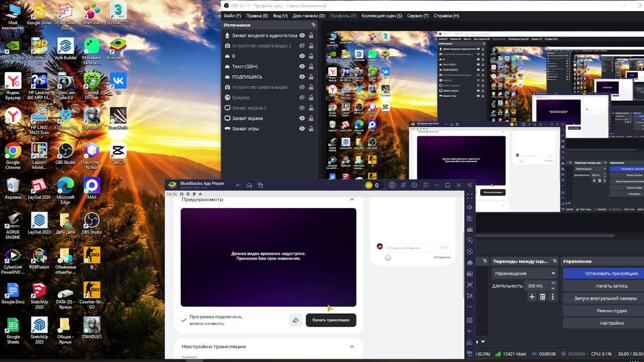This screenshot has width=644, height=362.
Task: Hide the Захват входного аудиопотока source
Action: click(302, 35)
